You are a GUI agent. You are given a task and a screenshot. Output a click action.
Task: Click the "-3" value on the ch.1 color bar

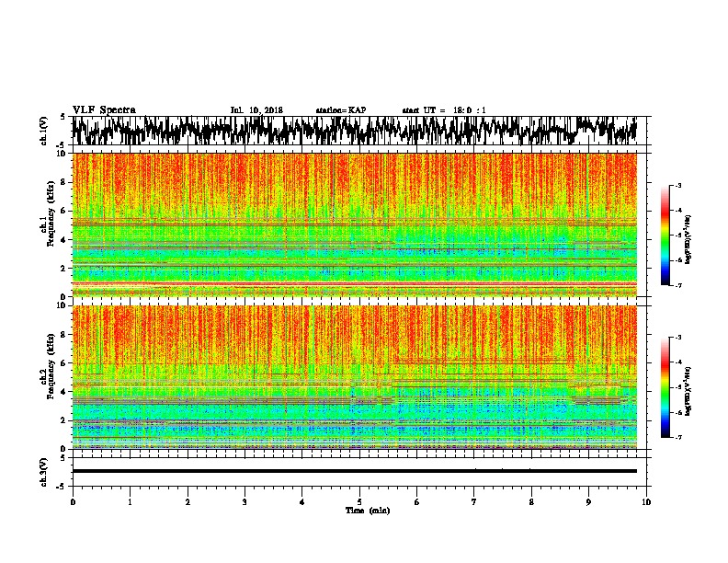point(677,185)
